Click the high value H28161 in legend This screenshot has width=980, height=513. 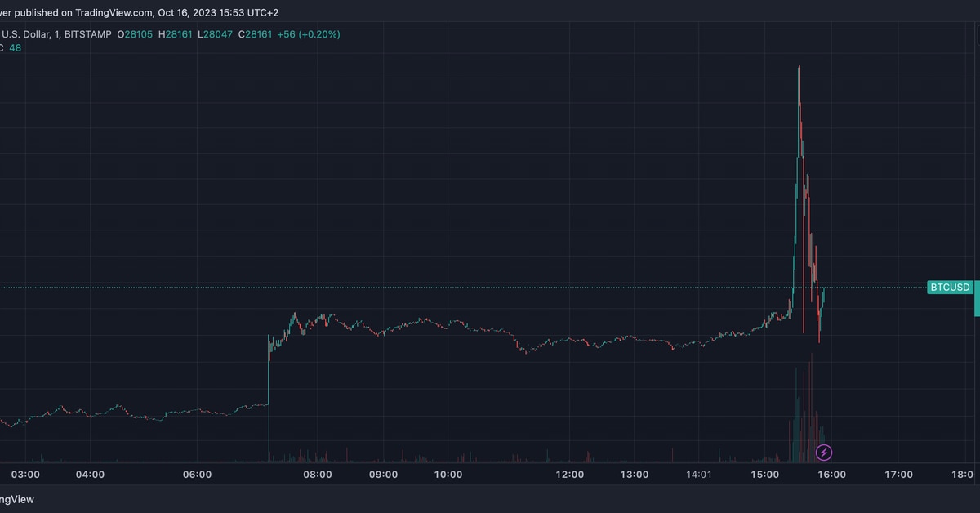point(176,34)
